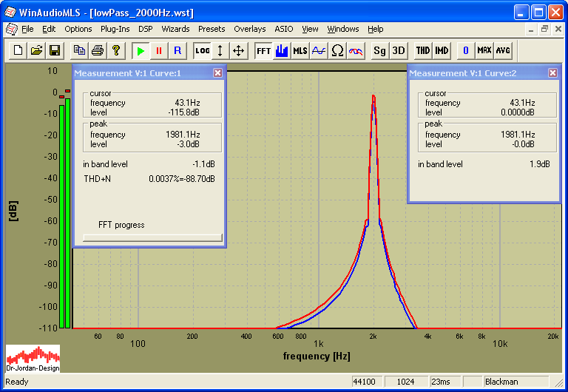
Task: Enable THD measurement
Action: [422, 50]
